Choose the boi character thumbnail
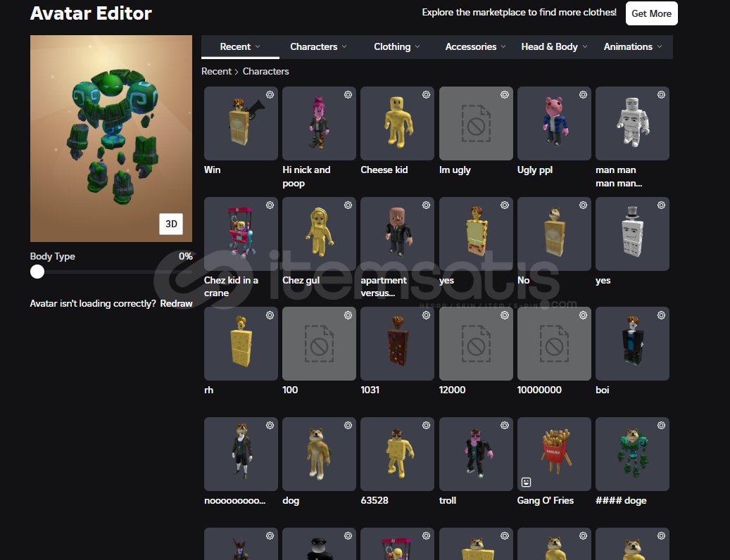This screenshot has width=730, height=560. (x=632, y=344)
